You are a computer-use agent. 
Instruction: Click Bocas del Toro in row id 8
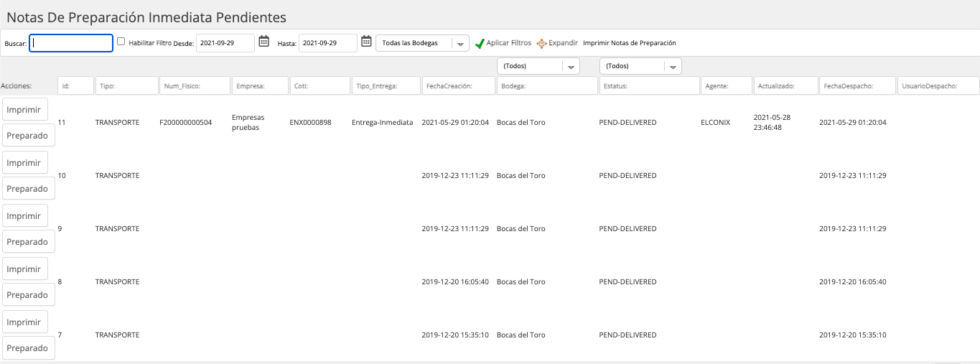coord(521,281)
